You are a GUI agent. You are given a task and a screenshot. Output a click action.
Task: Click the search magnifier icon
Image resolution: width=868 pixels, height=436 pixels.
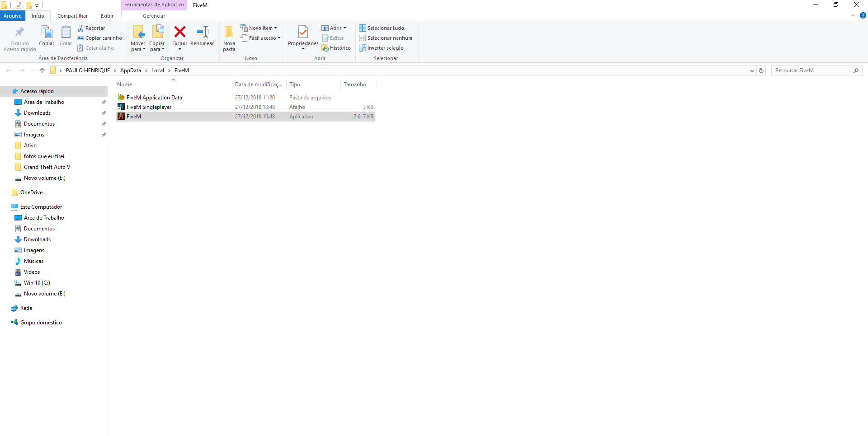coord(856,70)
